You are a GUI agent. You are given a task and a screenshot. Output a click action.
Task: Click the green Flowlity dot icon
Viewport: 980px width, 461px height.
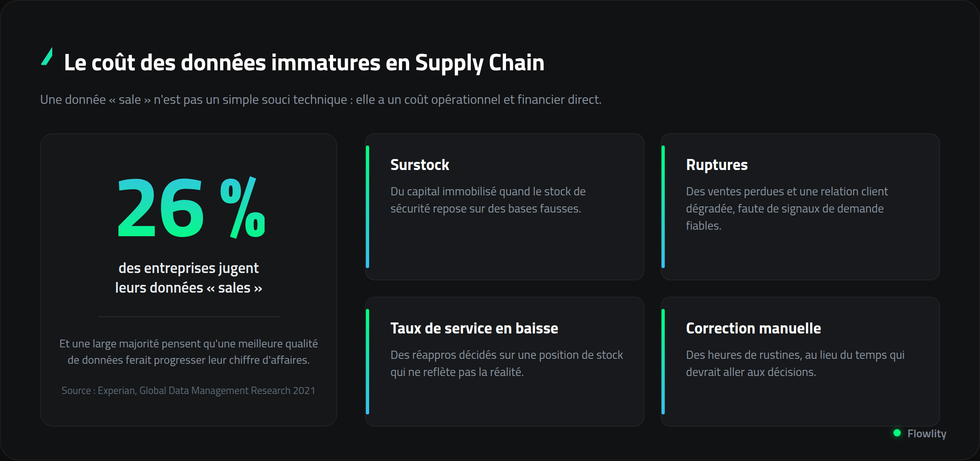897,433
